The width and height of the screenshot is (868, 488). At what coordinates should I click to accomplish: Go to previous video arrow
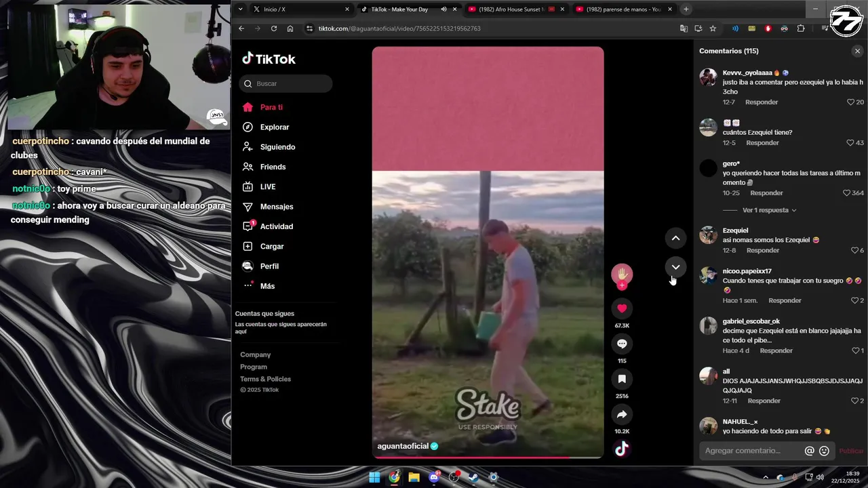click(x=675, y=238)
